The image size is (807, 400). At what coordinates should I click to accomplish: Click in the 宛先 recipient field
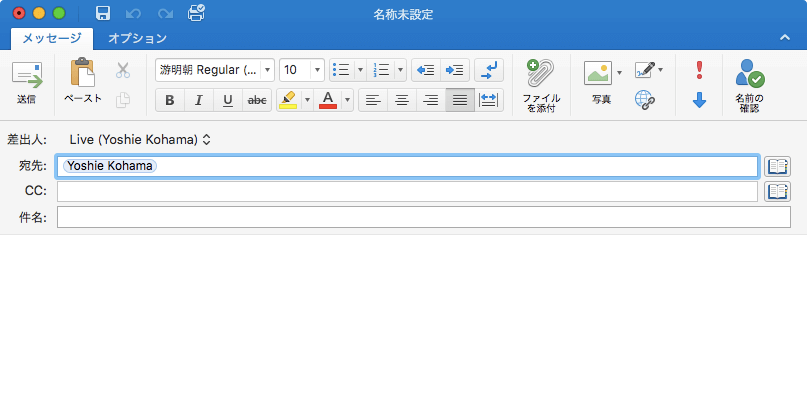tap(407, 166)
